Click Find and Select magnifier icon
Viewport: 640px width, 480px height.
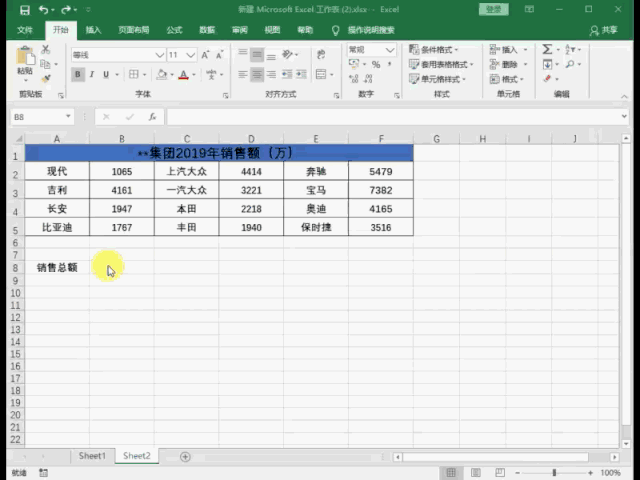click(570, 64)
